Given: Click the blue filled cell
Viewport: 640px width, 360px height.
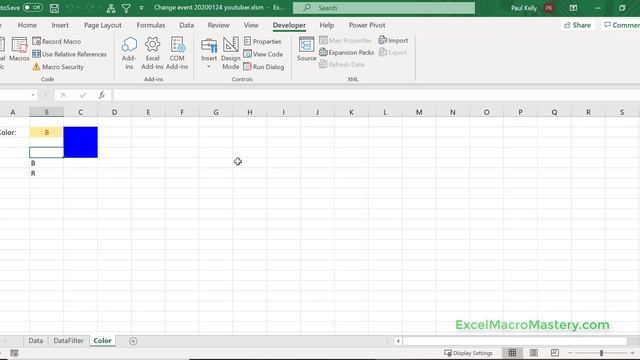Looking at the screenshot, I should pos(80,142).
